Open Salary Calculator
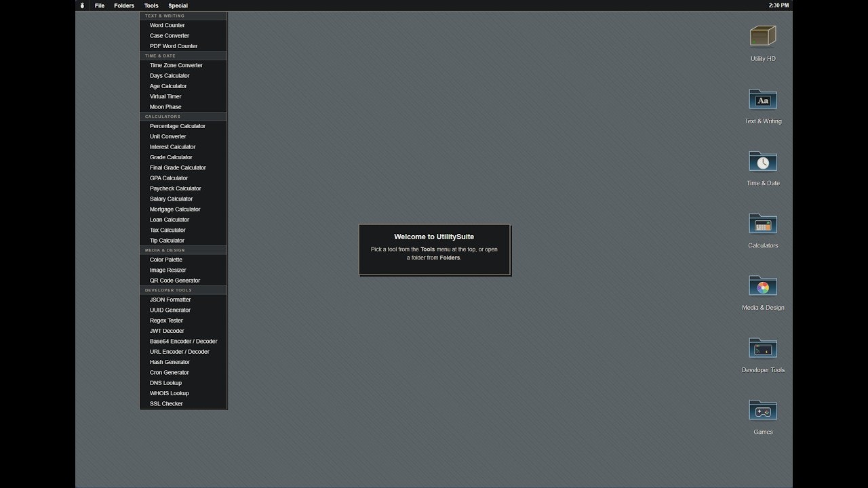 point(183,199)
